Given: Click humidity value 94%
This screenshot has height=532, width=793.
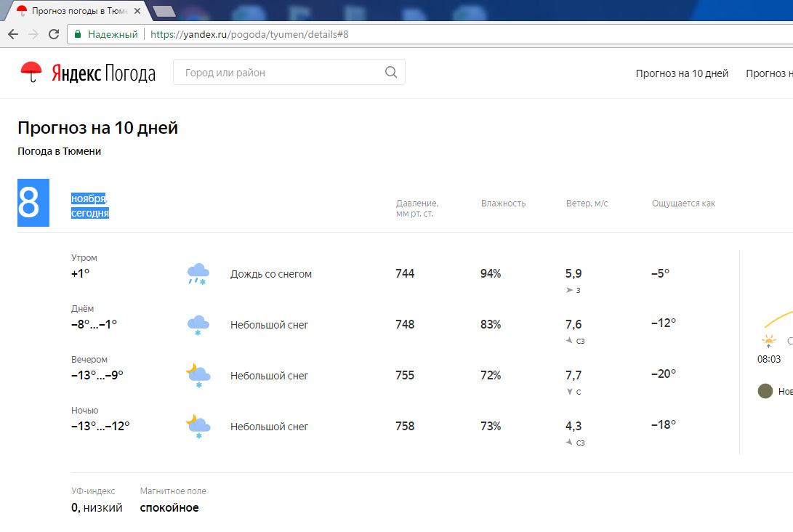Looking at the screenshot, I should (x=491, y=273).
